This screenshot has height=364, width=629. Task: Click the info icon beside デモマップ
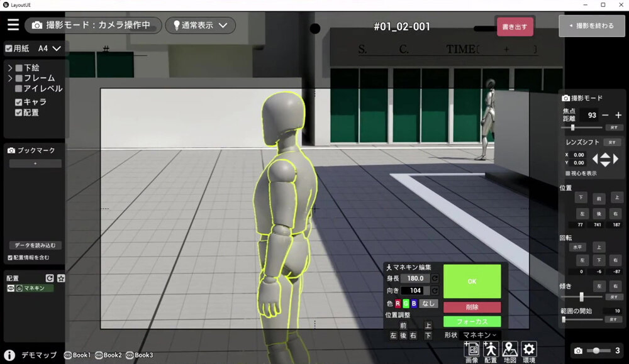[10, 355]
